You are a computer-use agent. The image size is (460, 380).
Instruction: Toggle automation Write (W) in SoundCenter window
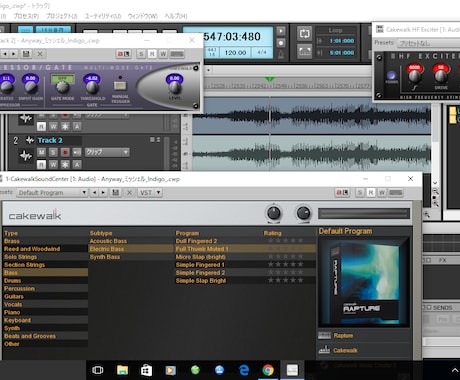[382, 193]
